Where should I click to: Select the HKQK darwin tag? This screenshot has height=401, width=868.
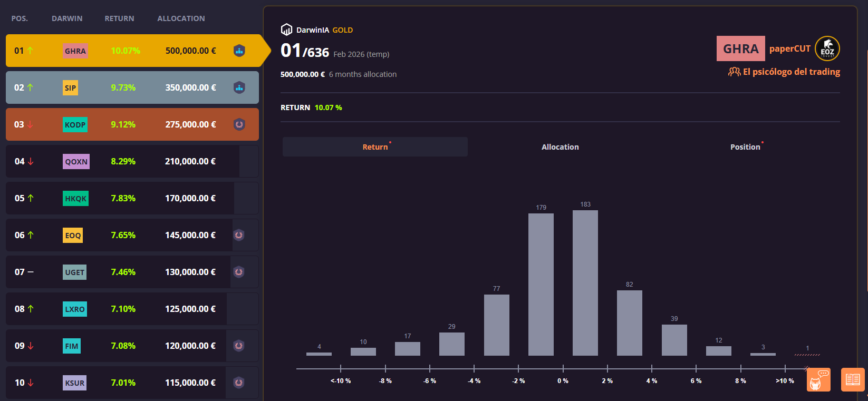(x=75, y=199)
